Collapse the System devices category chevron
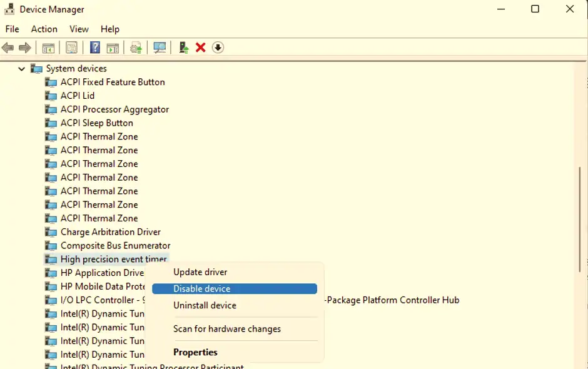 point(22,69)
